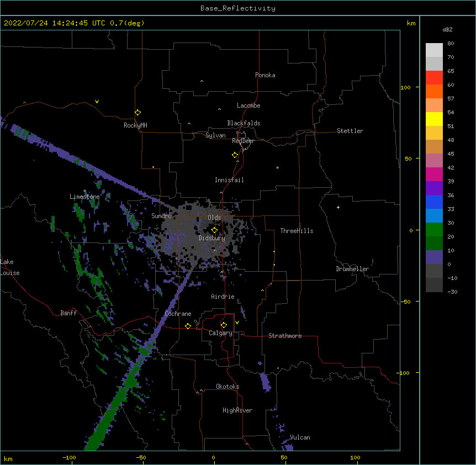This screenshot has width=476, height=465.
Task: Pick the dark orange 57-60 dBZ swatch
Action: [434, 91]
